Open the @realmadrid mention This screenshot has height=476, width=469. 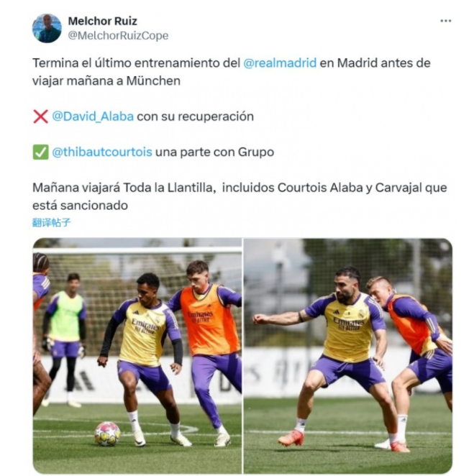point(280,63)
